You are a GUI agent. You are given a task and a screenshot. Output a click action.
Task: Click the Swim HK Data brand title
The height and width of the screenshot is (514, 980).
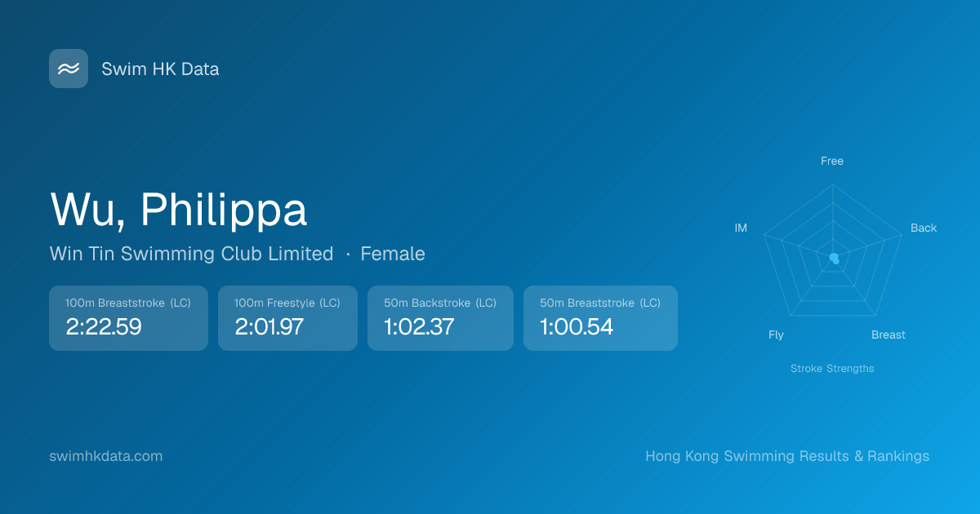click(x=160, y=69)
